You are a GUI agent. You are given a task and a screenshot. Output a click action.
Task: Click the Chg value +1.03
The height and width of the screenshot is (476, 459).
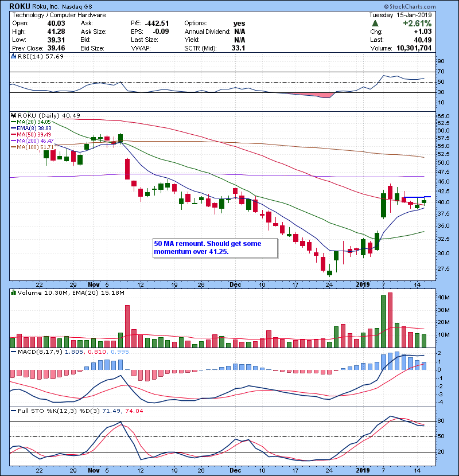click(422, 32)
